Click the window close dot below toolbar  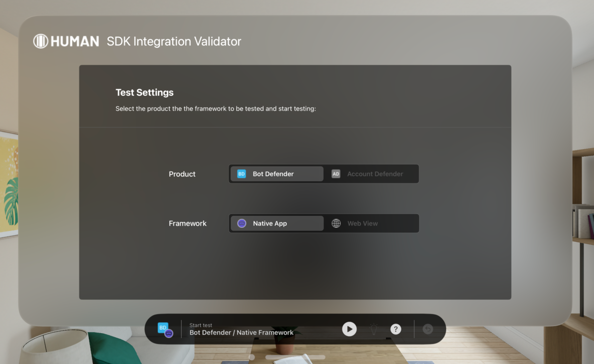click(252, 357)
